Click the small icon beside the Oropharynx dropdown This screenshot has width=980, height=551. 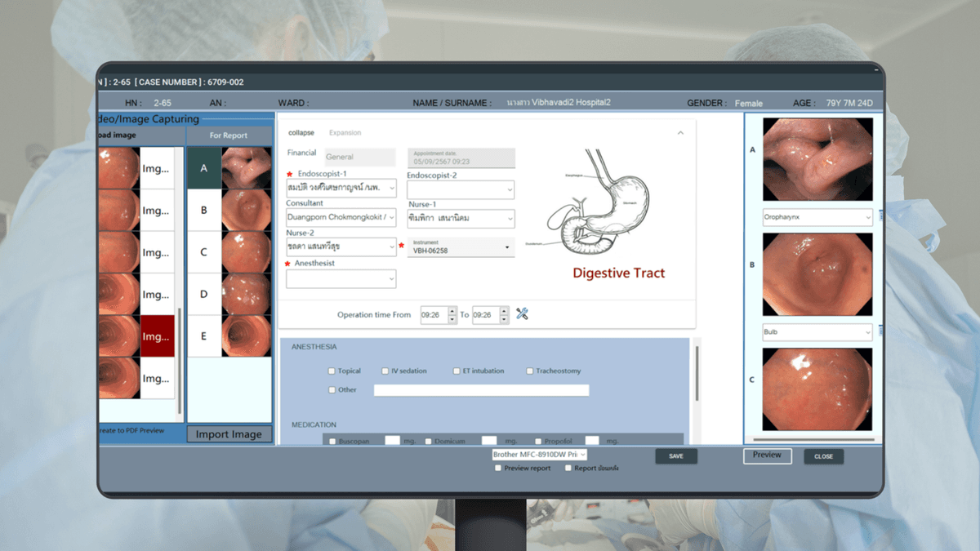(881, 217)
